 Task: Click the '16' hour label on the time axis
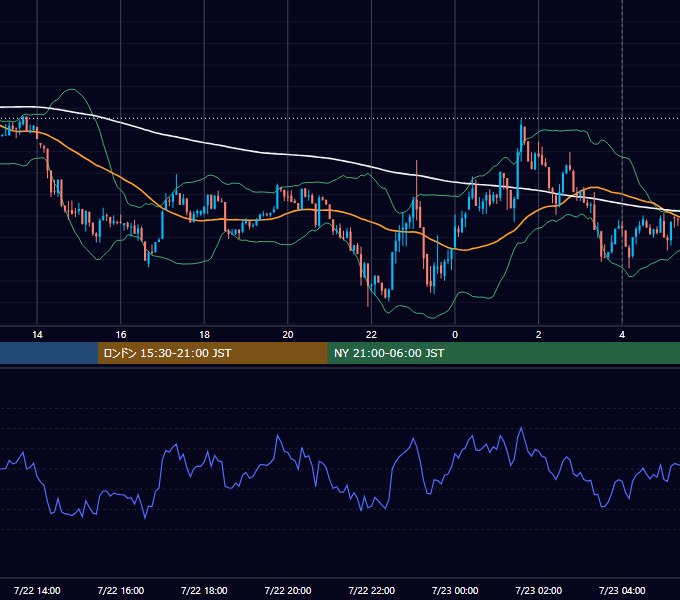click(x=121, y=335)
